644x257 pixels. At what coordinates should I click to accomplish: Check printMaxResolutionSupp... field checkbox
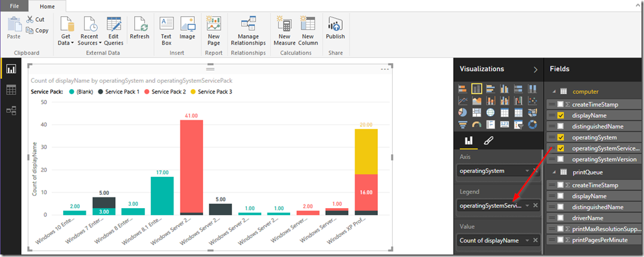(561, 229)
